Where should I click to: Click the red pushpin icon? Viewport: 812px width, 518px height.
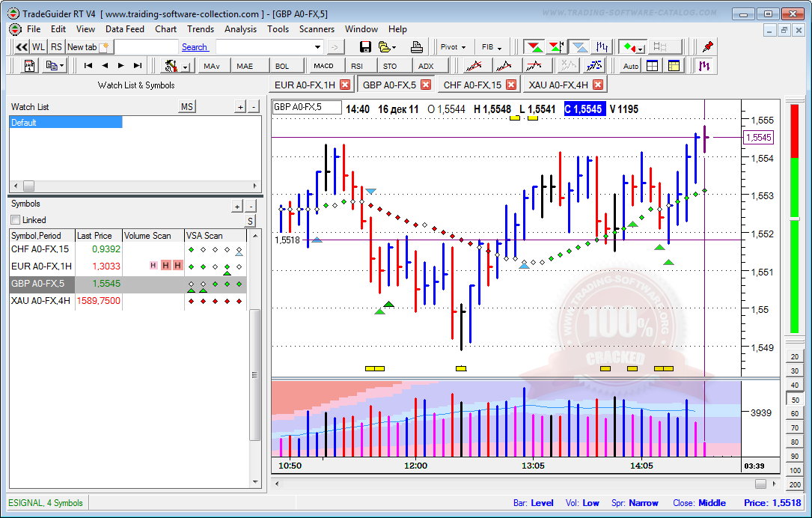coord(707,47)
